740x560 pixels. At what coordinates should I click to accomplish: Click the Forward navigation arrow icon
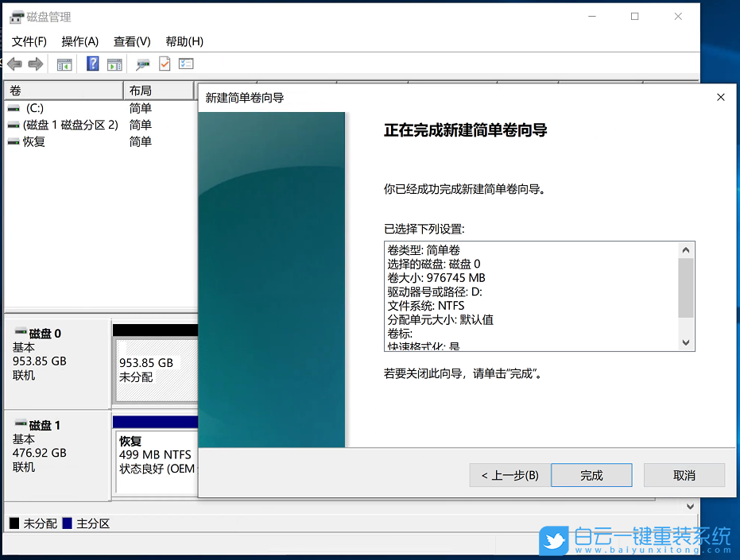point(35,64)
